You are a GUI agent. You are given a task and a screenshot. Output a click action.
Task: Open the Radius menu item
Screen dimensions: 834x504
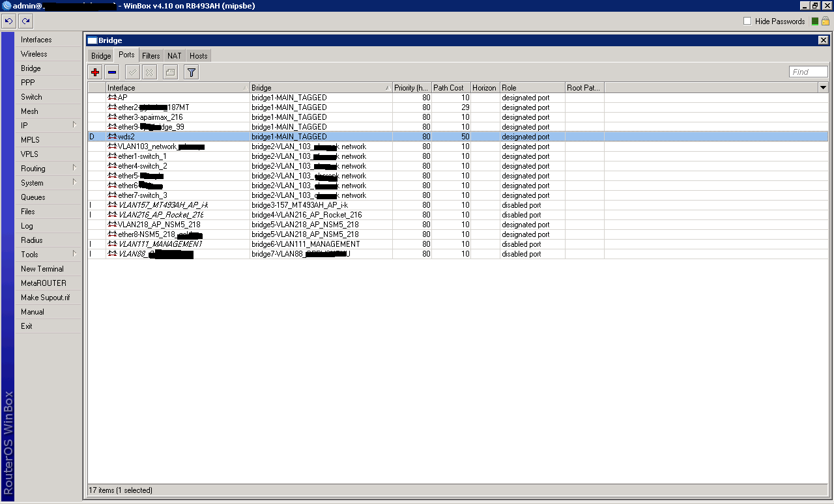coord(49,240)
